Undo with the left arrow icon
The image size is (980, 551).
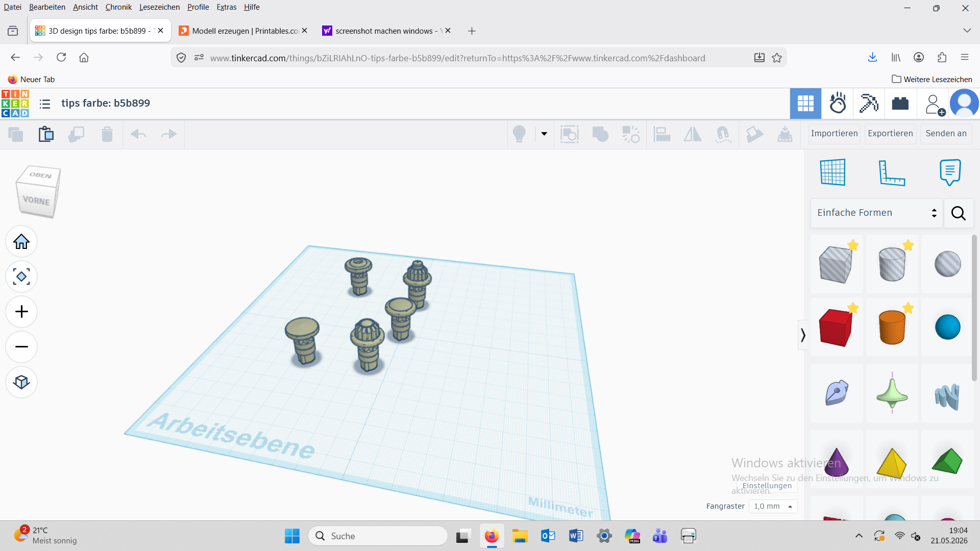[x=138, y=134]
